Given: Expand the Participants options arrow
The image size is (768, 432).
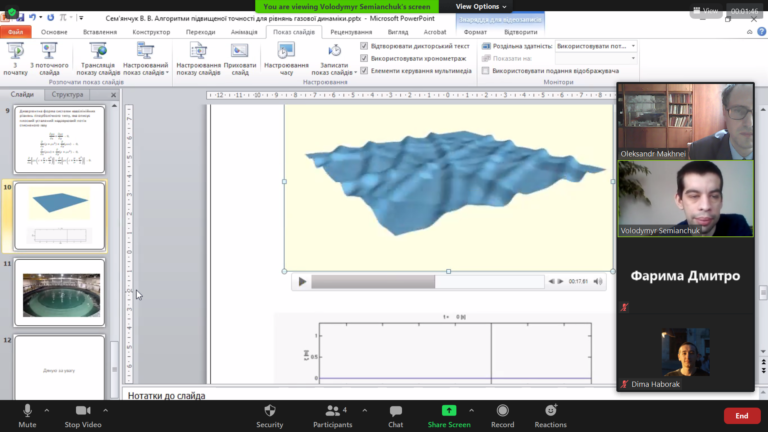Looking at the screenshot, I should [x=365, y=410].
